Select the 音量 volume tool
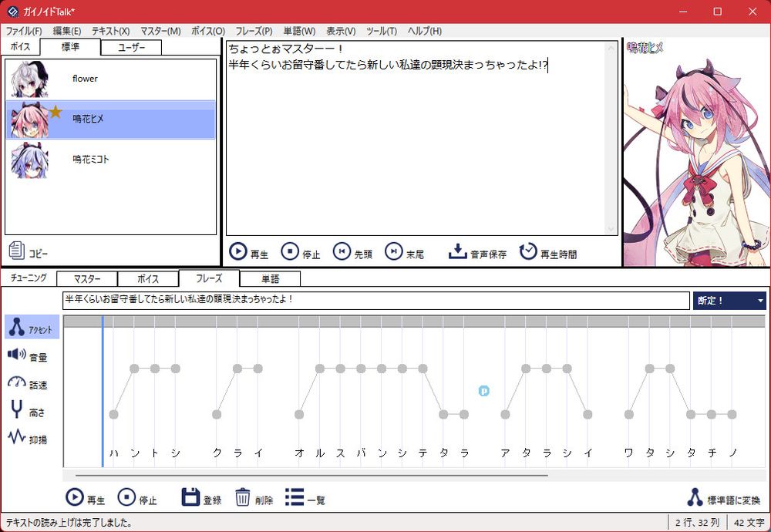 28,355
